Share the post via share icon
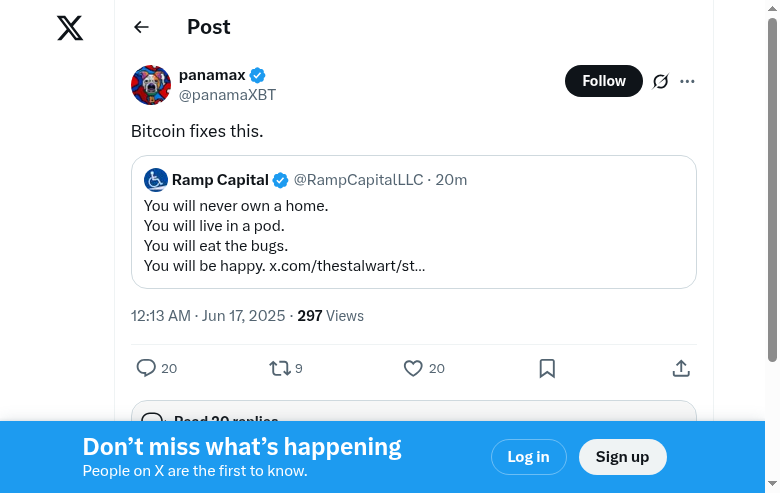 coord(681,368)
